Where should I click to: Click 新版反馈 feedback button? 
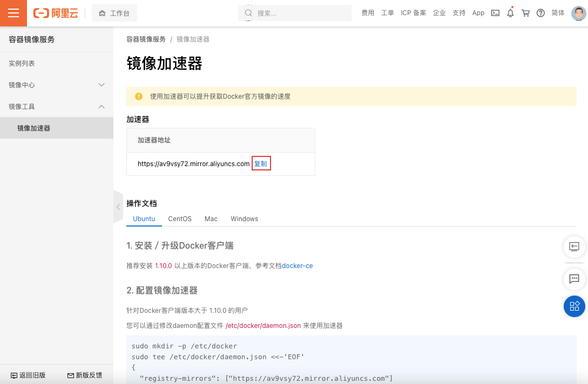click(85, 375)
